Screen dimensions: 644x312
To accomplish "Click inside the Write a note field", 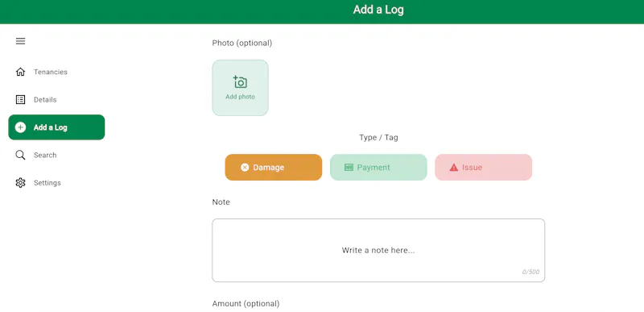I will pos(378,251).
